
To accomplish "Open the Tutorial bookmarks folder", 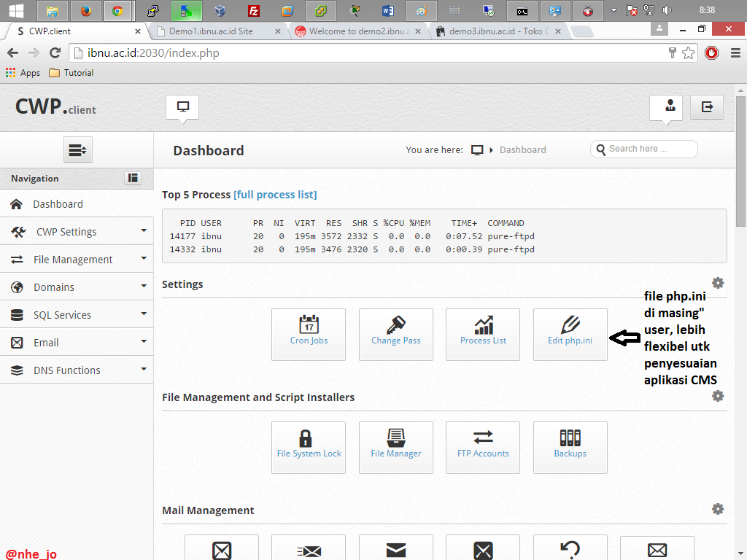I will tap(71, 73).
